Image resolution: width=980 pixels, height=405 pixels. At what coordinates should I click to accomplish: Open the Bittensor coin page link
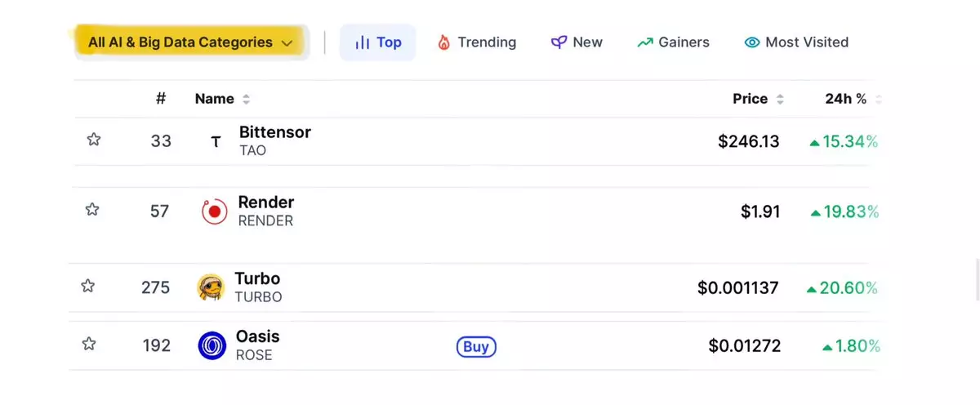pyautogui.click(x=274, y=131)
